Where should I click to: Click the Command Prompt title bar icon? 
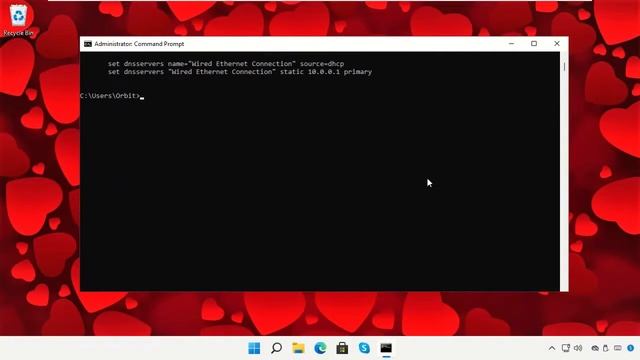(x=88, y=44)
